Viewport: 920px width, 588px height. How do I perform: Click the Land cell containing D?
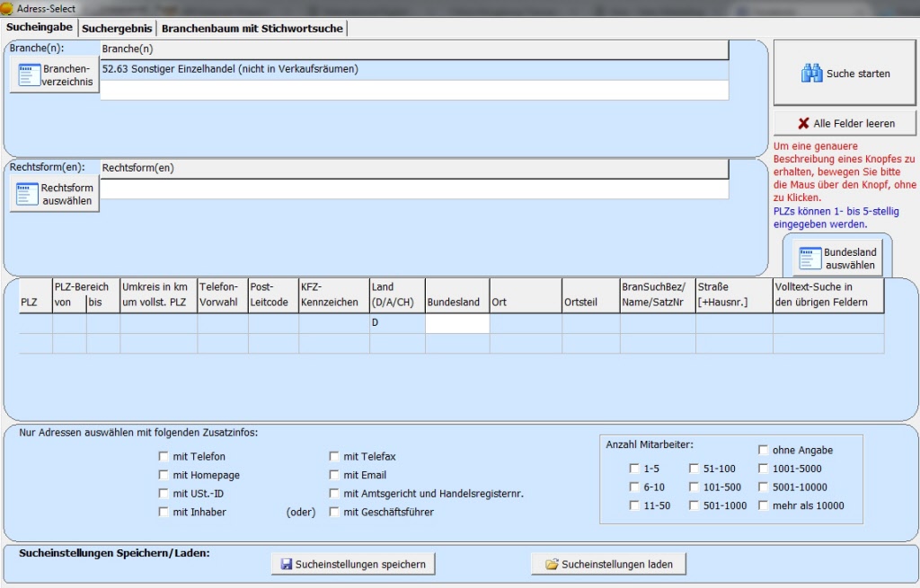(x=398, y=323)
